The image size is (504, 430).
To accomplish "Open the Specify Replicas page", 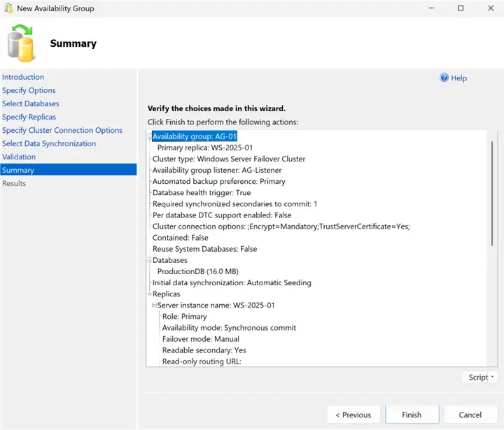I will (x=29, y=117).
